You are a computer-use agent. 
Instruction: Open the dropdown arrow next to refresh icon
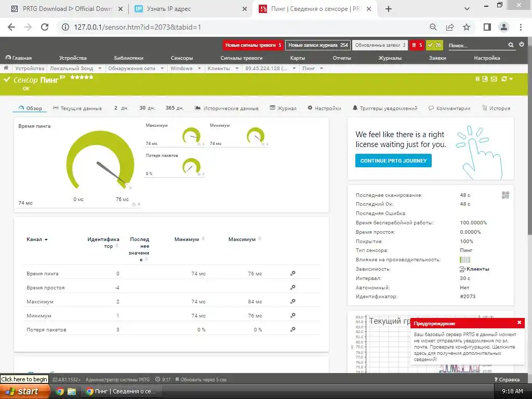pos(511,79)
